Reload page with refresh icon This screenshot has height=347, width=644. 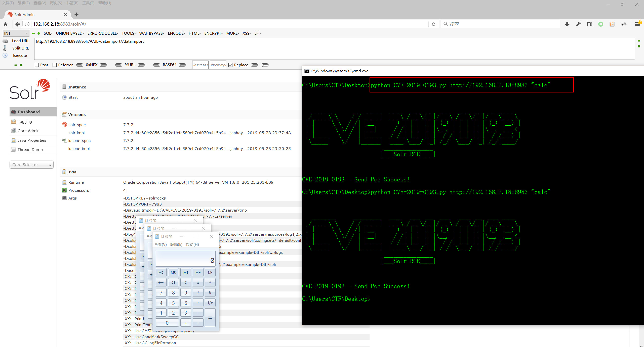point(433,24)
